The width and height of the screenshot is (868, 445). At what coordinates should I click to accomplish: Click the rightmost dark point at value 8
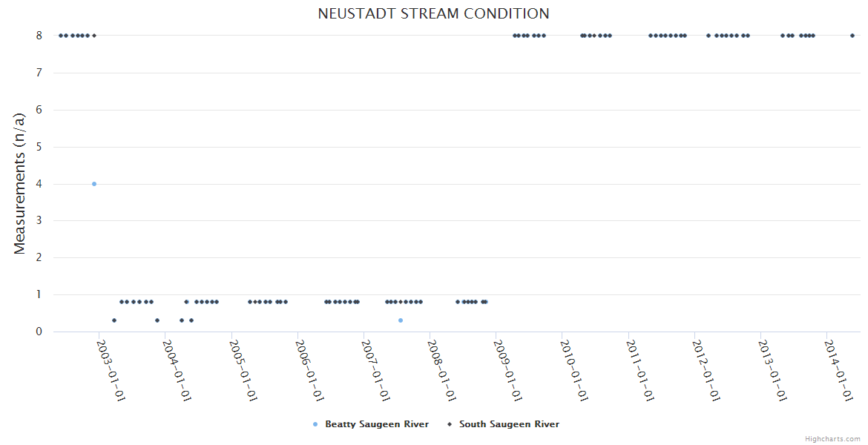(852, 36)
